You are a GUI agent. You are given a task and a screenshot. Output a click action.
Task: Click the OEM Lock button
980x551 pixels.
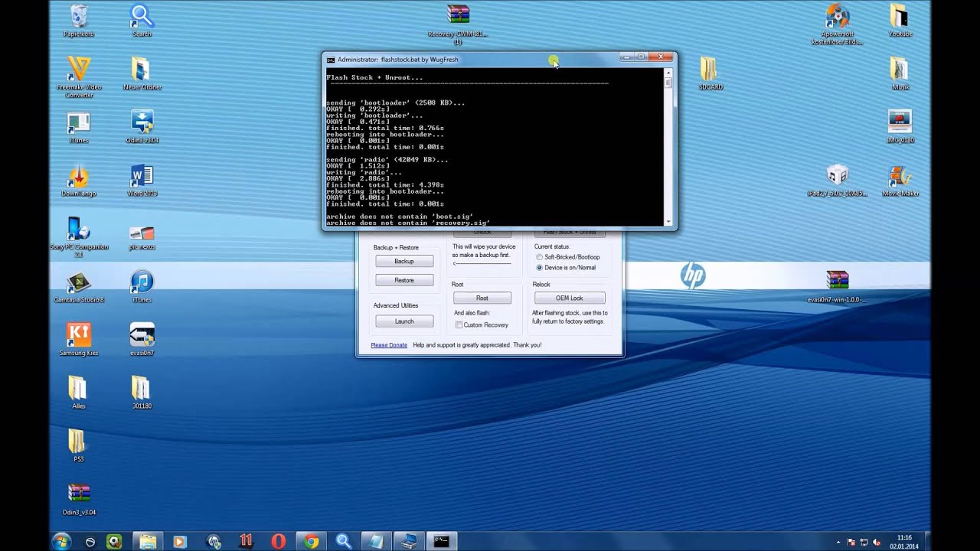(x=570, y=298)
